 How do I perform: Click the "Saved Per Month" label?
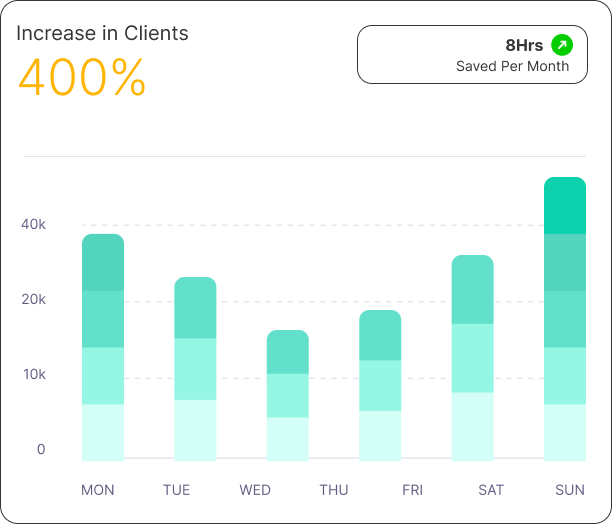click(x=512, y=67)
